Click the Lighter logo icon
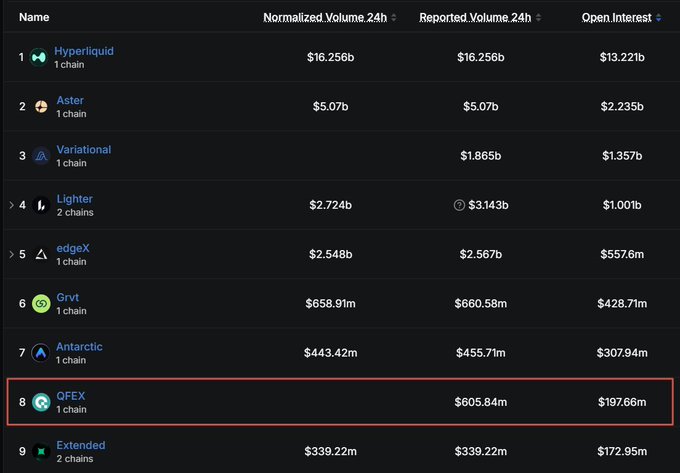680x473 pixels. point(41,205)
